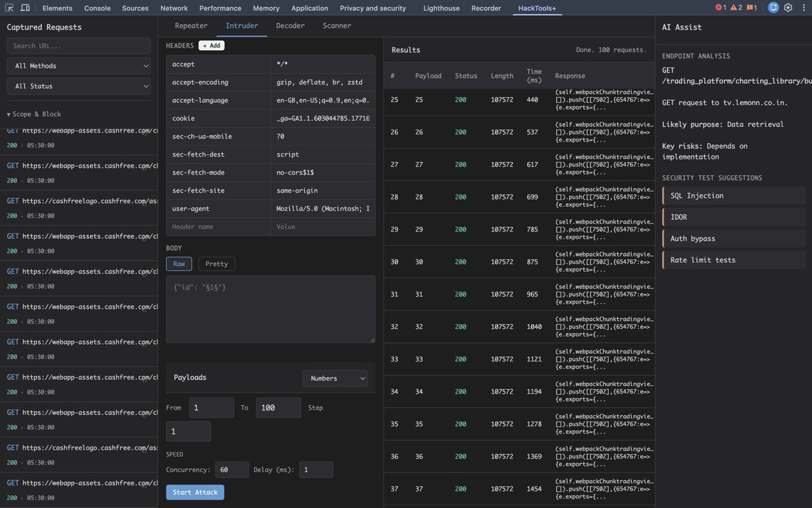Open the DevTools settings gear

tap(788, 8)
